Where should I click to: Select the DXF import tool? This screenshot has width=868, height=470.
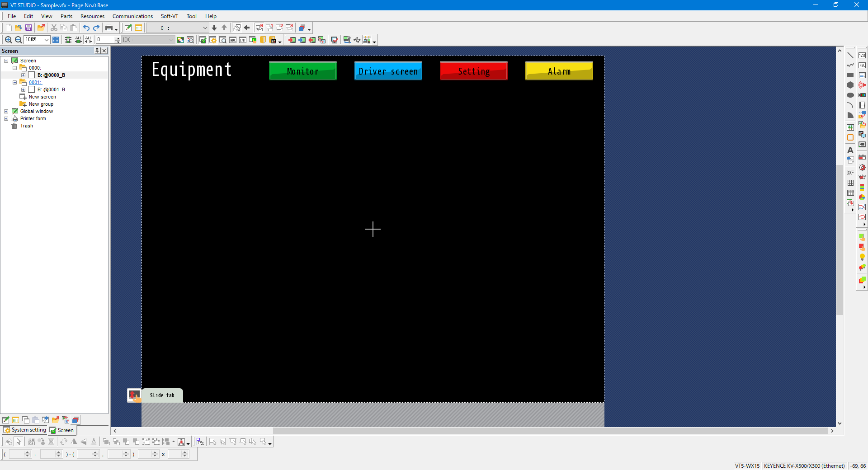tap(850, 173)
